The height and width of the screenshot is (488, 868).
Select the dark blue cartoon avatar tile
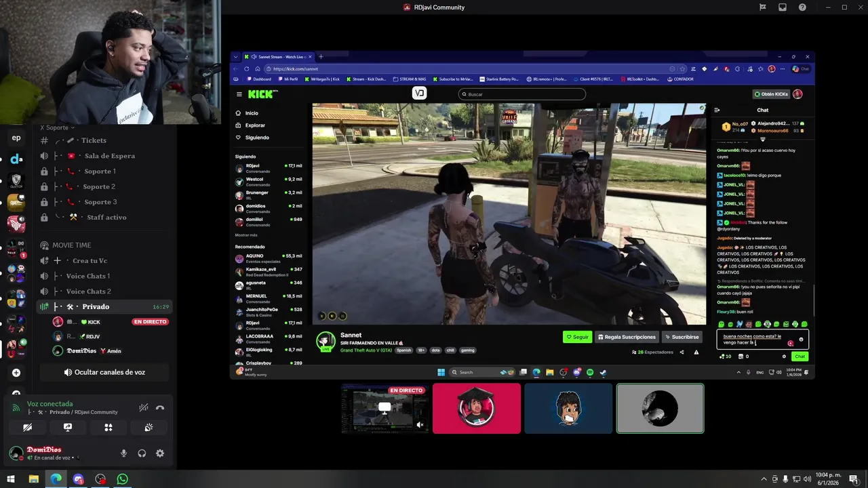coord(568,409)
